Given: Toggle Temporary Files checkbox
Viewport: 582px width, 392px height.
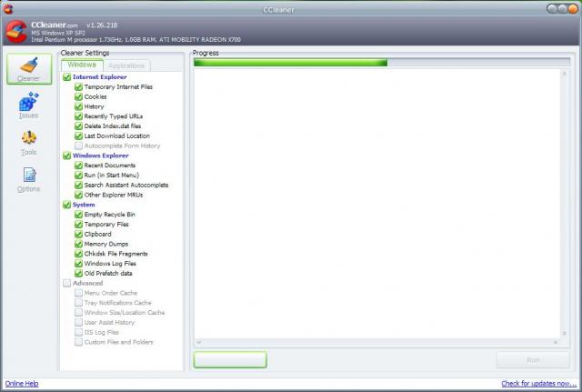Looking at the screenshot, I should click(78, 225).
